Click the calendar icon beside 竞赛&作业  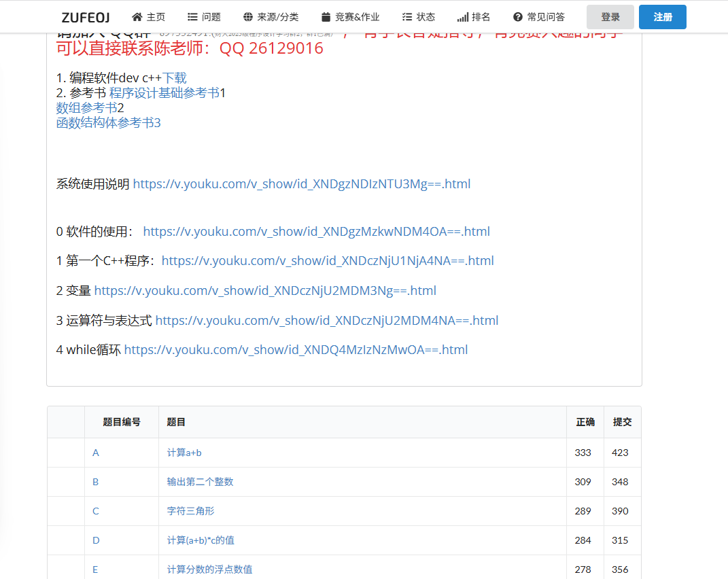click(326, 17)
